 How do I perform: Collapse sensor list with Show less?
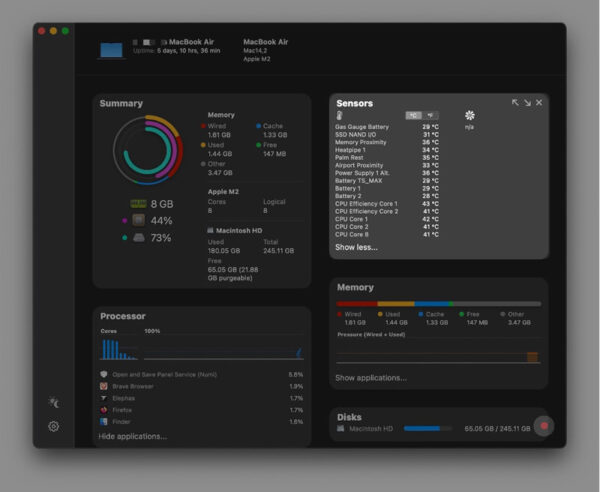pos(356,247)
